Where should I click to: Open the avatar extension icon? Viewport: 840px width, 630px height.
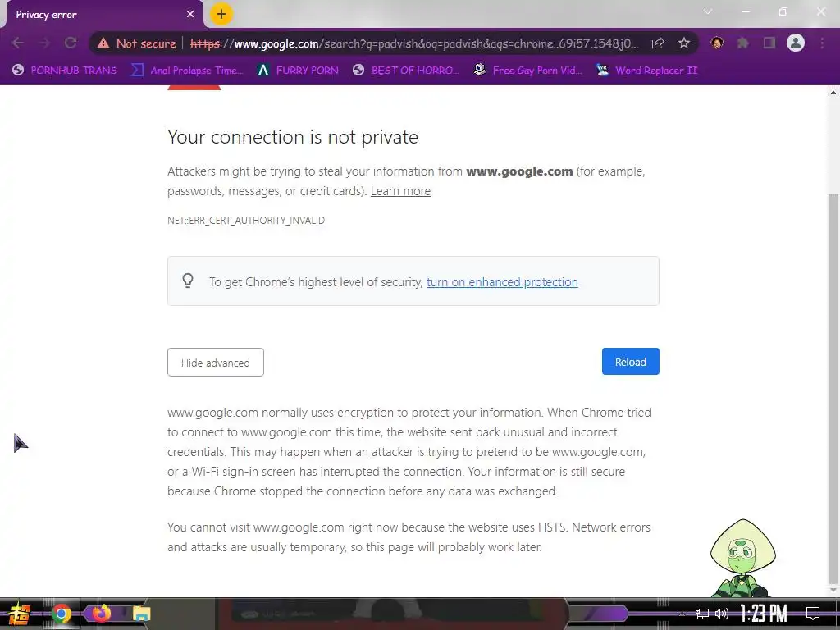point(717,43)
